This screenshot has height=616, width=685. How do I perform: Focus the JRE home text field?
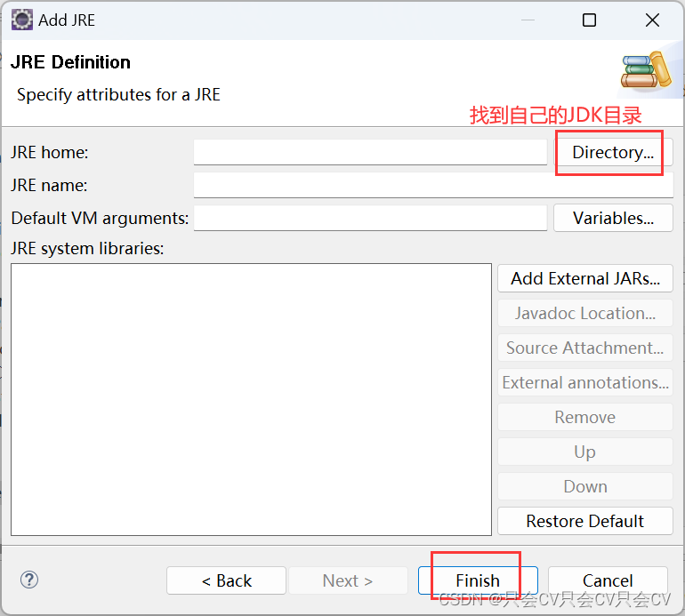point(370,152)
